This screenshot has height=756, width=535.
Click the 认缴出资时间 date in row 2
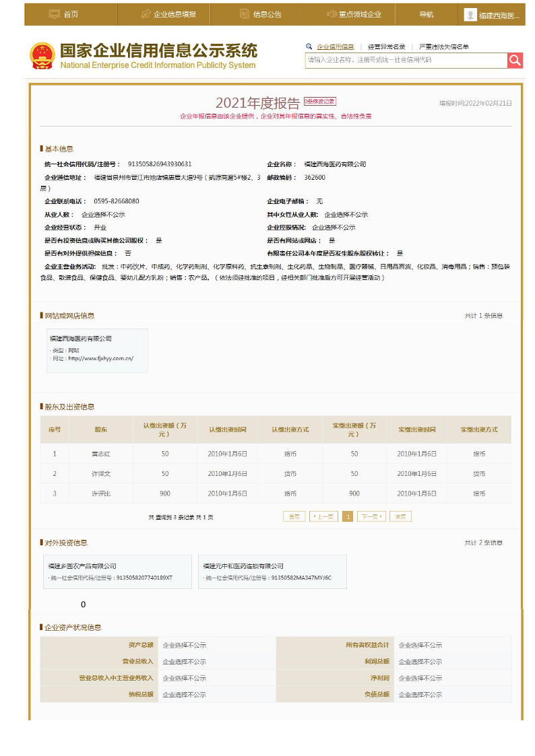click(x=227, y=474)
